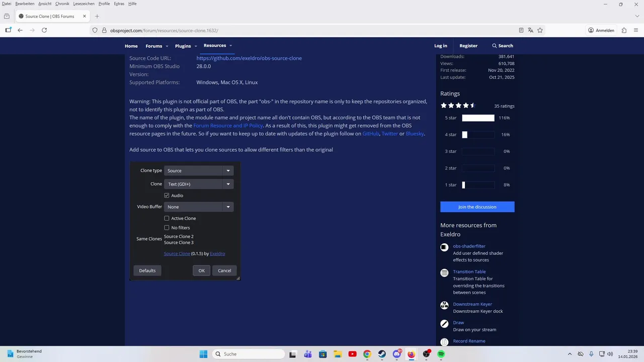Click the 1 star rating bar

[478, 185]
